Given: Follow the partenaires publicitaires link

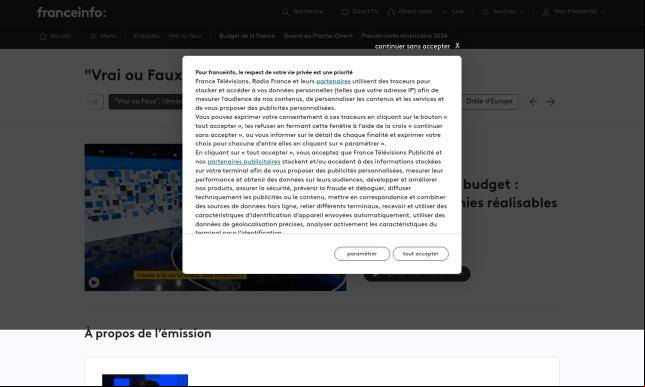Looking at the screenshot, I should click(244, 162).
